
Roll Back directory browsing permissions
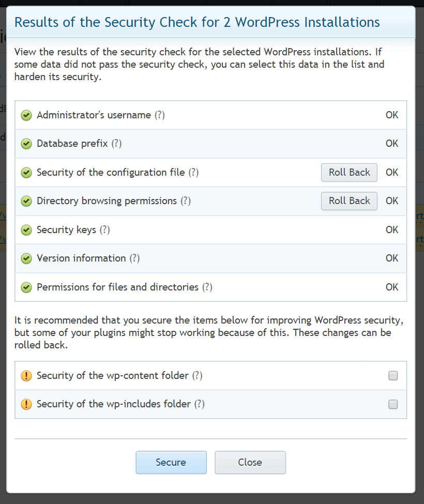pyautogui.click(x=349, y=201)
